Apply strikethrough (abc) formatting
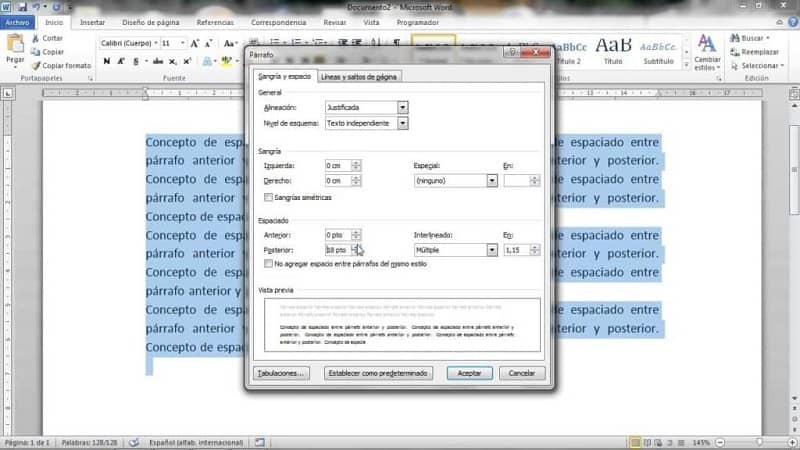 158,61
